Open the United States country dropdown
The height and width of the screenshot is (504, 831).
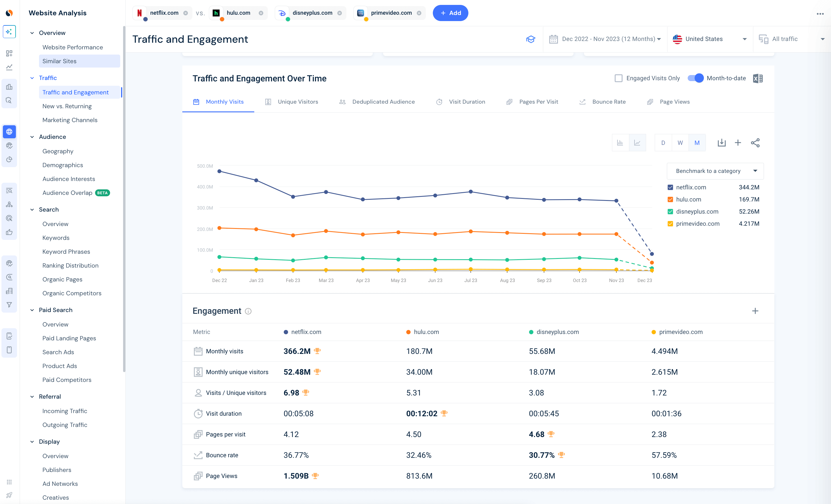coord(710,39)
